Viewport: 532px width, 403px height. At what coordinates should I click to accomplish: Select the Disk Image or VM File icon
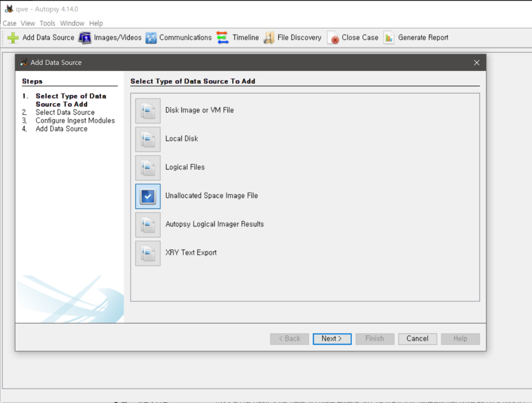coord(148,111)
